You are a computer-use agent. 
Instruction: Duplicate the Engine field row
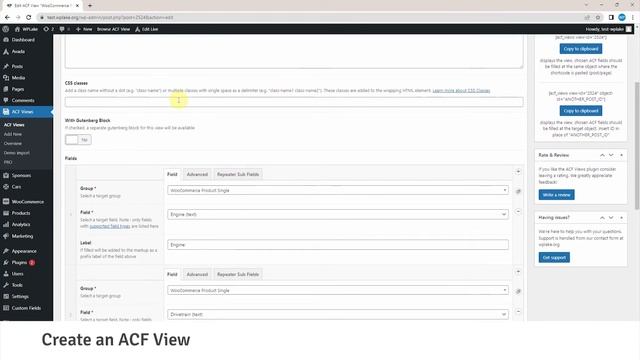point(518,191)
